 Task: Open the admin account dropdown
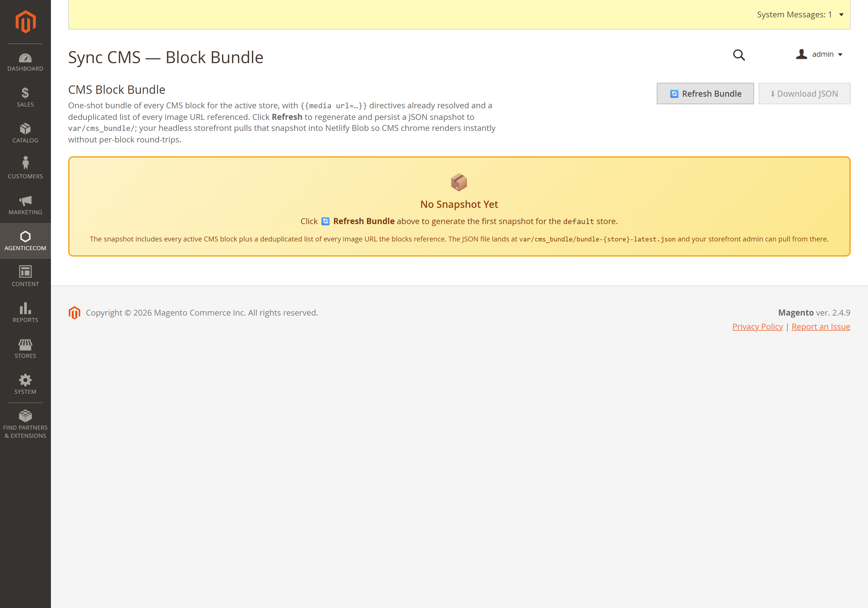point(819,54)
